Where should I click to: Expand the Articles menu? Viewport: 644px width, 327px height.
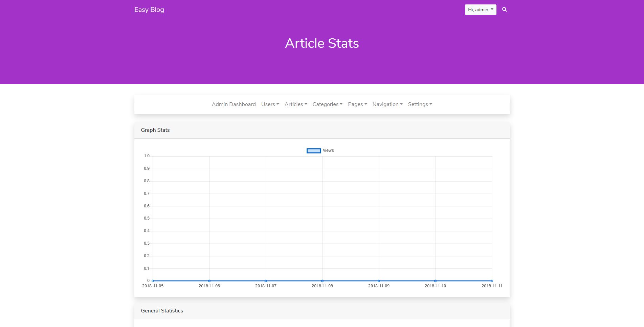295,104
